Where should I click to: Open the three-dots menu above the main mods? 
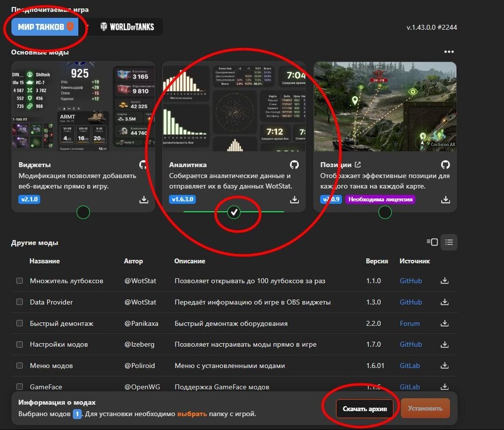click(x=449, y=52)
